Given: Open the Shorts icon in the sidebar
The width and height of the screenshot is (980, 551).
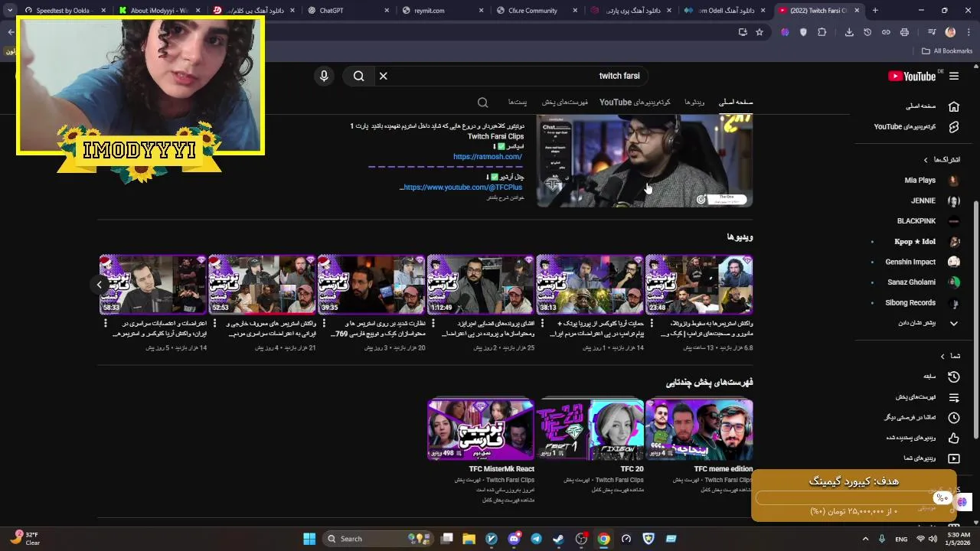Looking at the screenshot, I should (954, 127).
